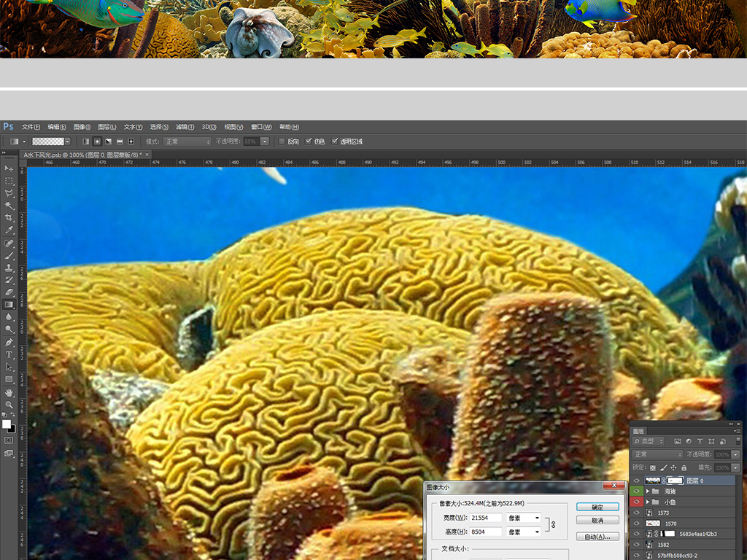Activate the Horizontal Type tool
Viewport: 747px width, 560px height.
9,354
